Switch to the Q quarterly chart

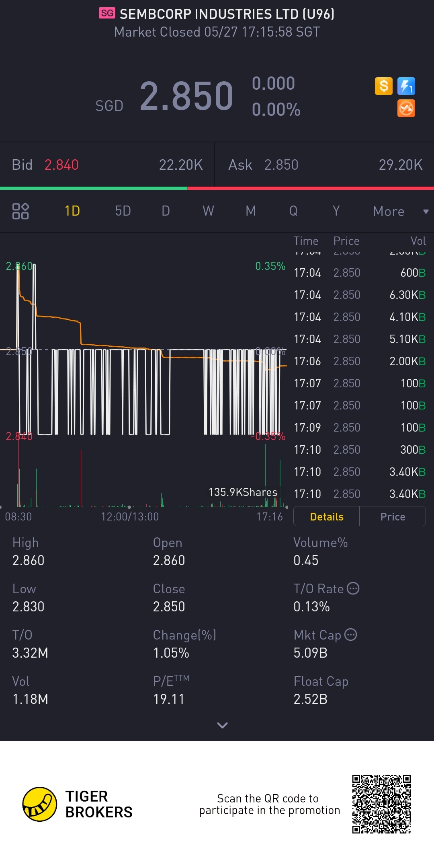293,211
